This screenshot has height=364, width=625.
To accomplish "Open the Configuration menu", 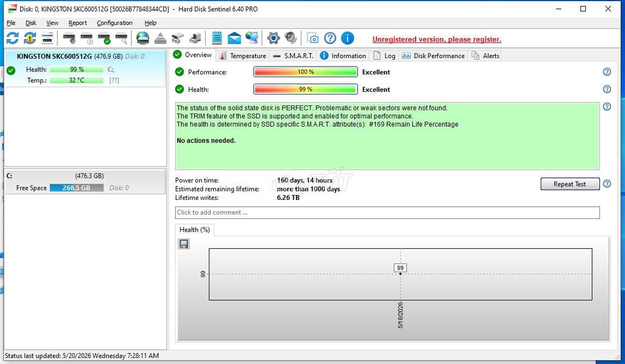I will click(x=114, y=23).
